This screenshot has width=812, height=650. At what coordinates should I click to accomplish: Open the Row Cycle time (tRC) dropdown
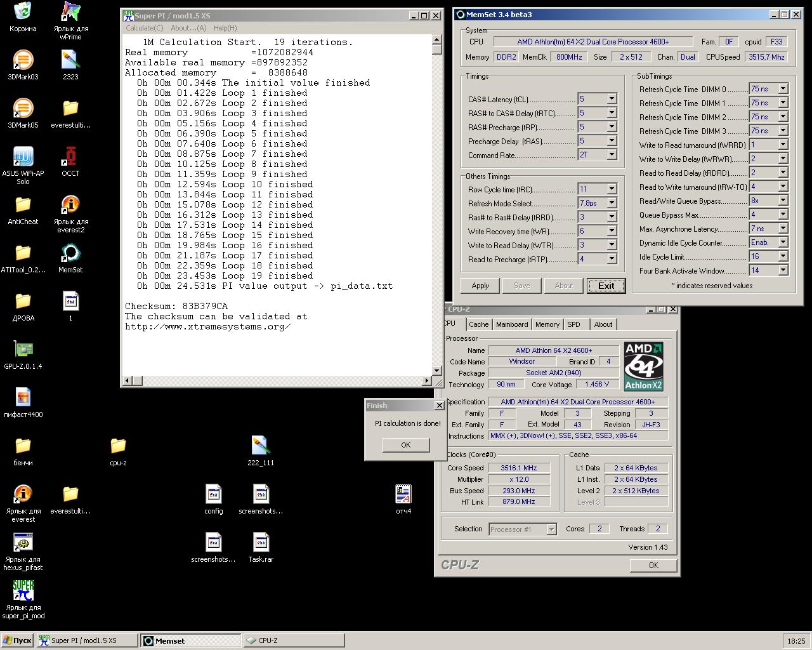(612, 189)
